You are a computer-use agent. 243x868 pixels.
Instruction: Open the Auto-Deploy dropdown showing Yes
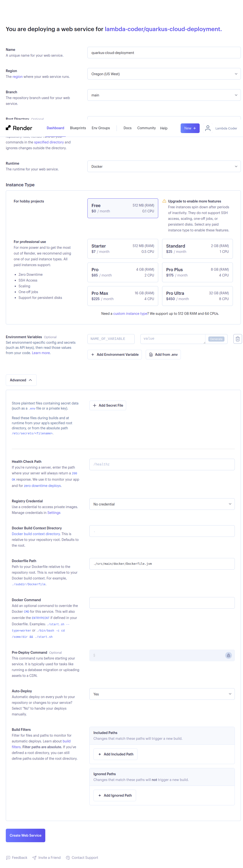tap(162, 694)
